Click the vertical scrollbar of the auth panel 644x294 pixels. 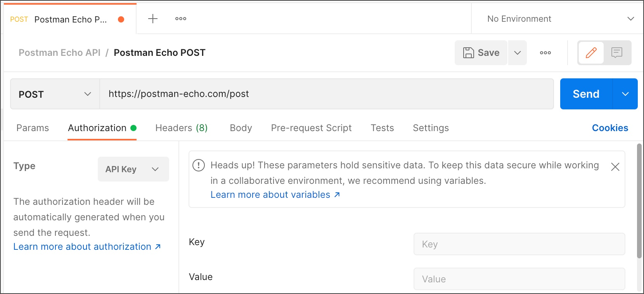coord(639,201)
